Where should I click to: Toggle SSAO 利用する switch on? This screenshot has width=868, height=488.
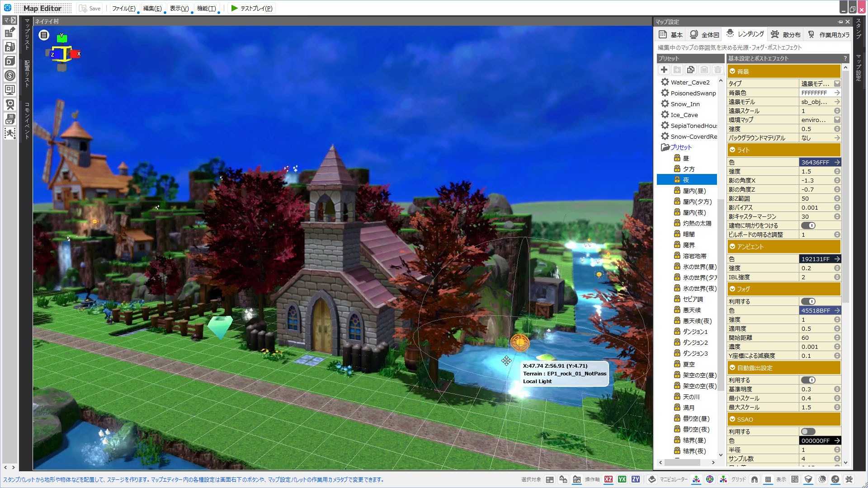tap(808, 432)
